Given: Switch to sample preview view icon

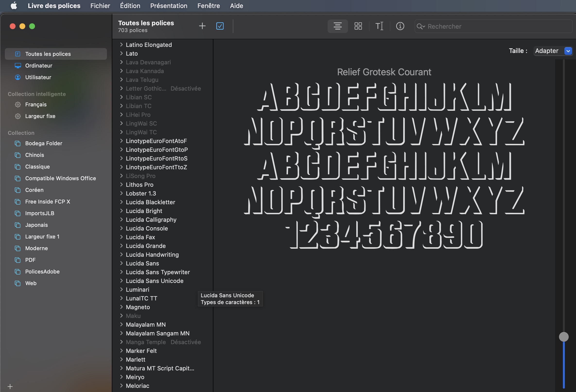Looking at the screenshot, I should [338, 26].
